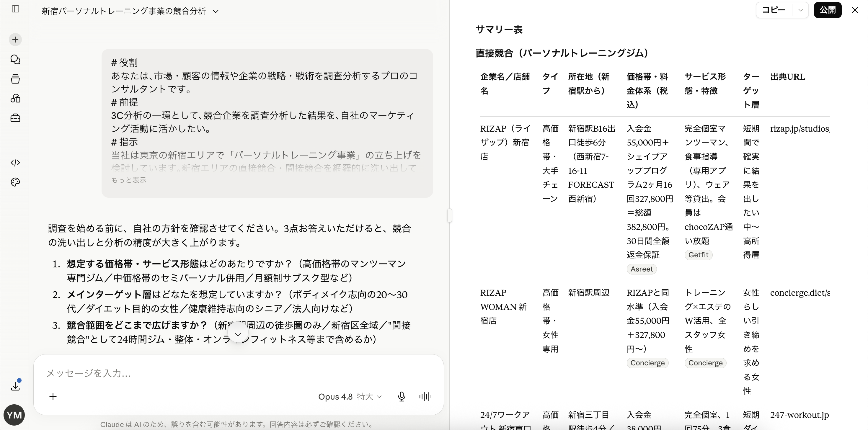Click the Asreet citation chip

click(x=642, y=269)
